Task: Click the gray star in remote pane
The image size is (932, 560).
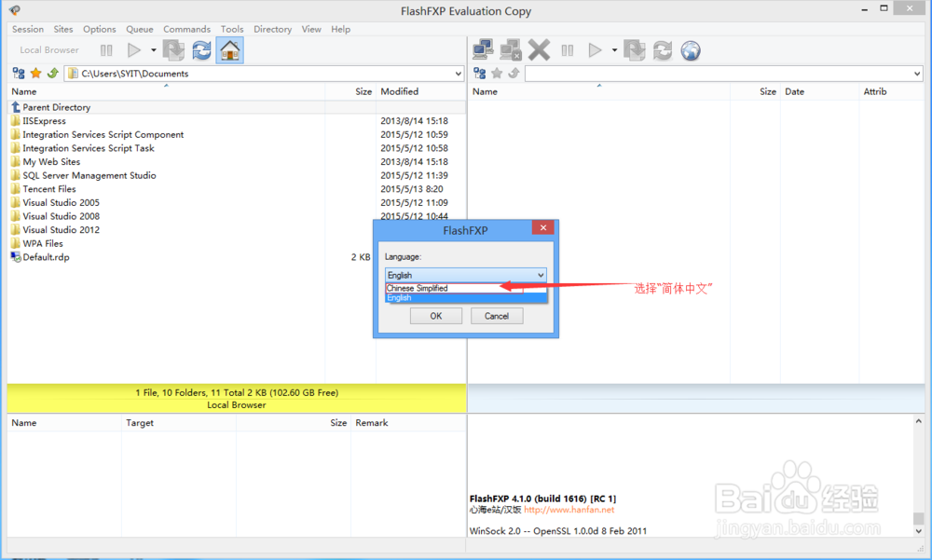Action: click(497, 73)
